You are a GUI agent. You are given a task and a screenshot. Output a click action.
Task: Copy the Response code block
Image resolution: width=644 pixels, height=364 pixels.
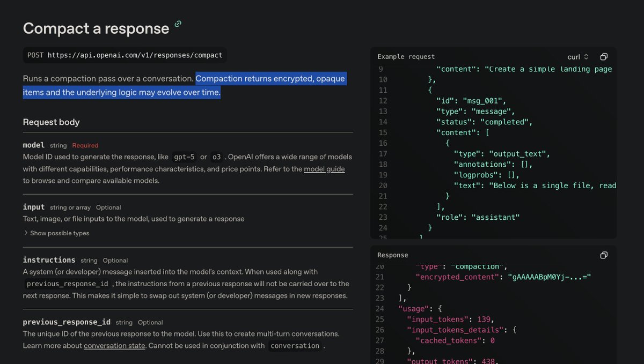(x=604, y=255)
